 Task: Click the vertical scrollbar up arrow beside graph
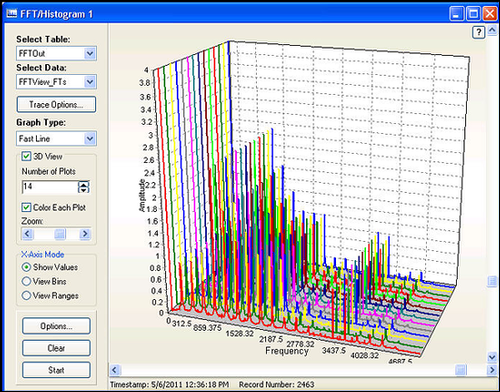tap(492, 31)
